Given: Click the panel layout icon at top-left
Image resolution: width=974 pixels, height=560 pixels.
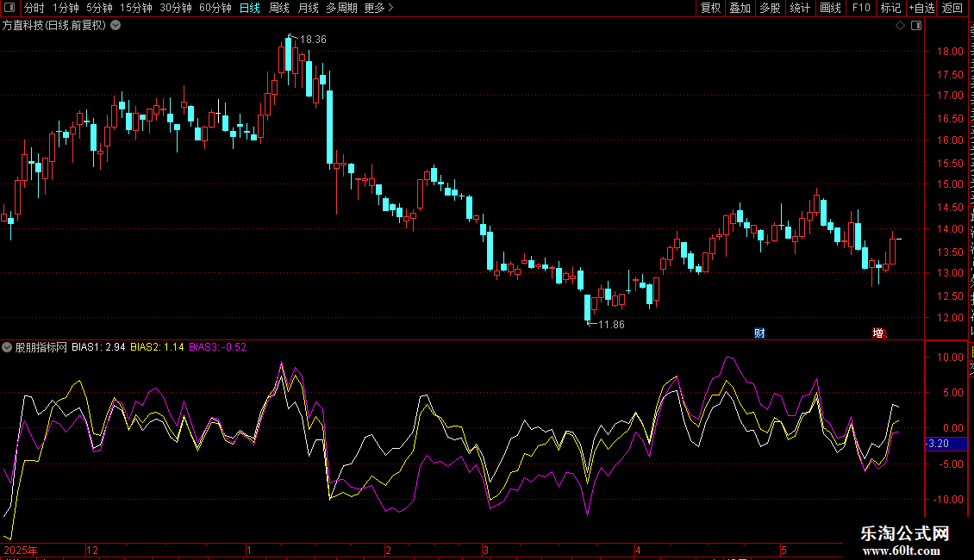Looking at the screenshot, I should [9, 8].
